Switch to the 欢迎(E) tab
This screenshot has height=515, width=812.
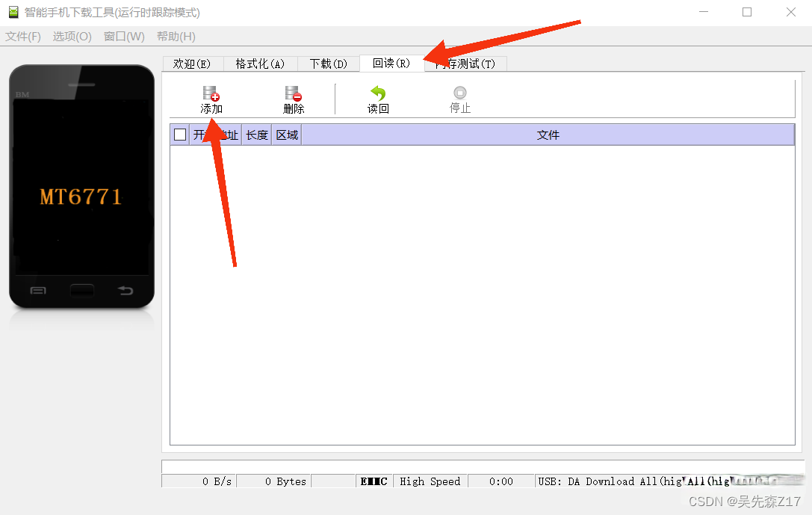pyautogui.click(x=193, y=64)
